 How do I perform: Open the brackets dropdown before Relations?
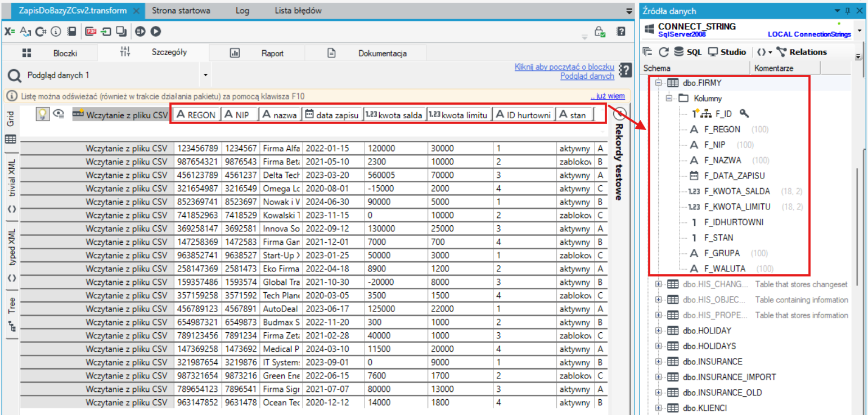763,52
